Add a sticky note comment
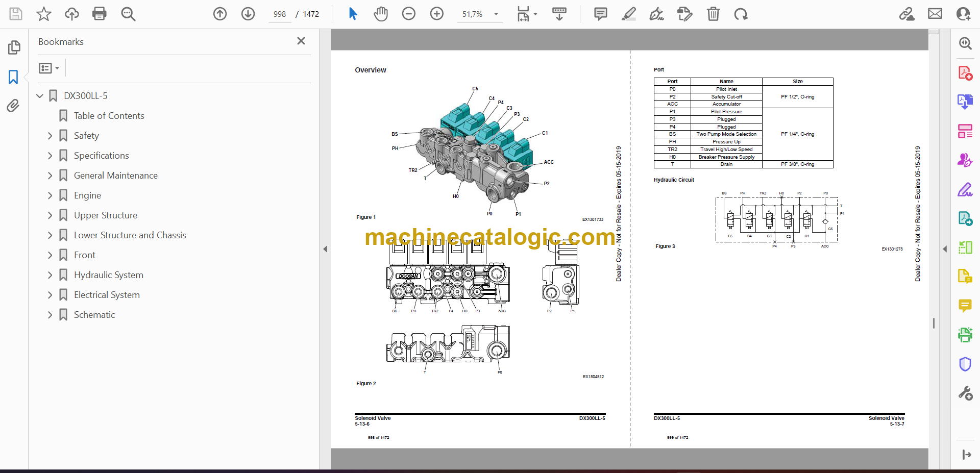This screenshot has width=980, height=473. coord(601,14)
